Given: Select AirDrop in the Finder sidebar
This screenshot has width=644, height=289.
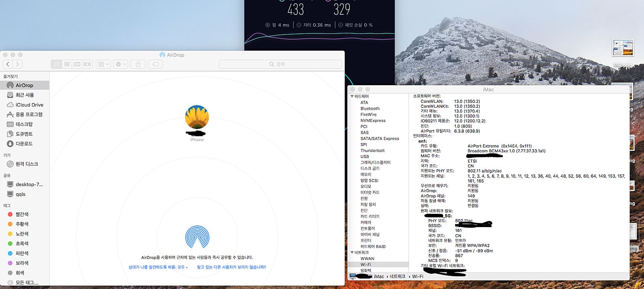Looking at the screenshot, I should tap(25, 85).
